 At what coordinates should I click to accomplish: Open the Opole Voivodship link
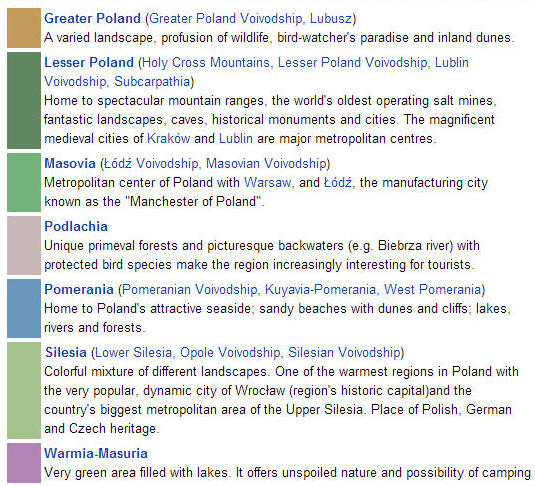(230, 353)
